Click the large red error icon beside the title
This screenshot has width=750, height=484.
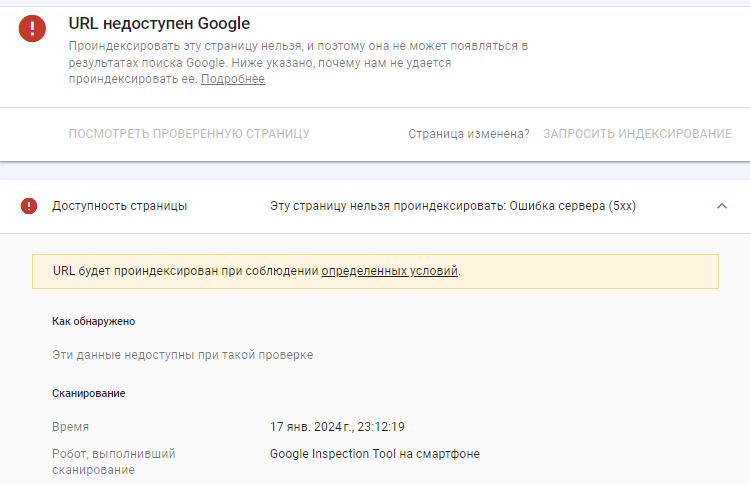tap(32, 28)
